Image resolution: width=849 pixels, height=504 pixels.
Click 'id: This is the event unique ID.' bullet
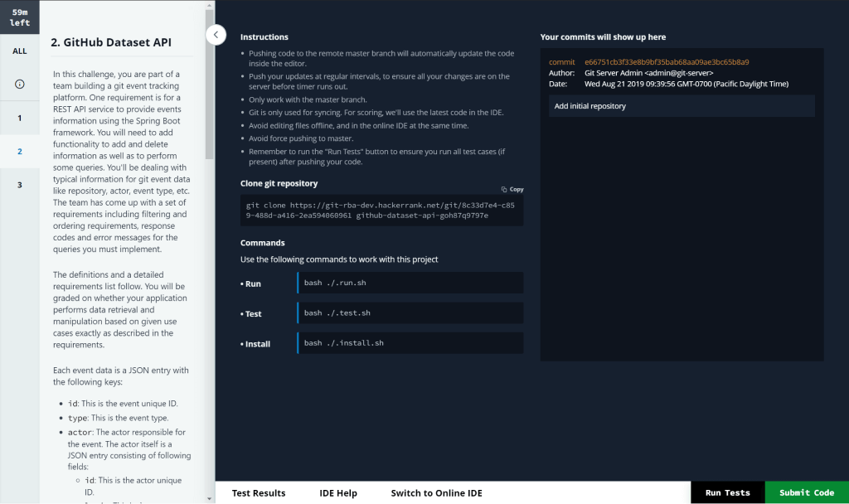click(x=123, y=404)
